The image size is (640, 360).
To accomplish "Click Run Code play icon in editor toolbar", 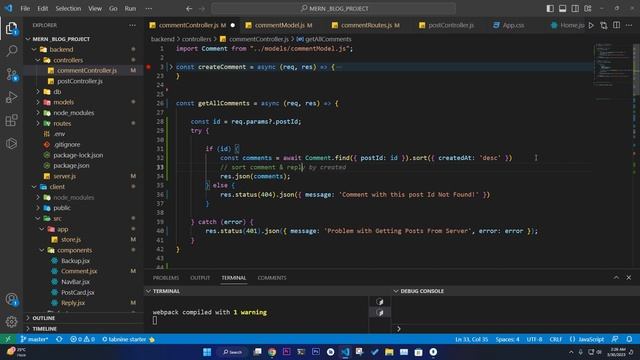I will pos(591,25).
